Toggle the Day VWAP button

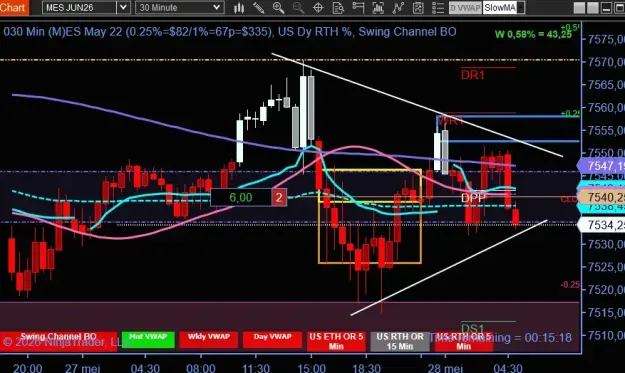tap(273, 340)
